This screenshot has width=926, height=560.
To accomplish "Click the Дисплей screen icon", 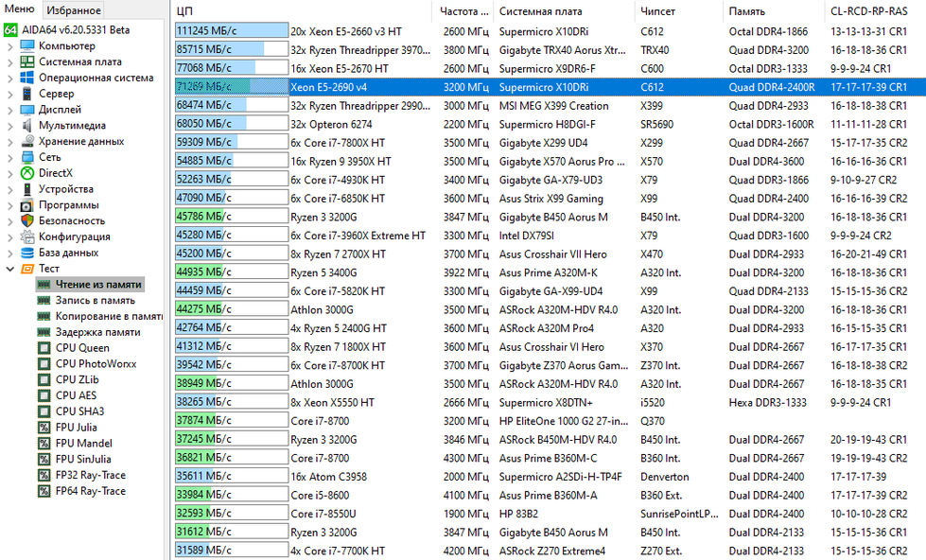I will 27,110.
